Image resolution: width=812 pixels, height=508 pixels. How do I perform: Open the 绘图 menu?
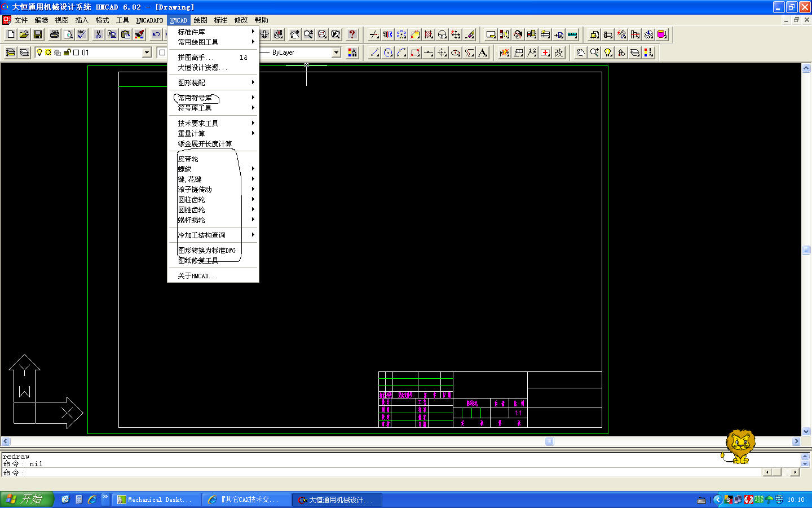200,20
